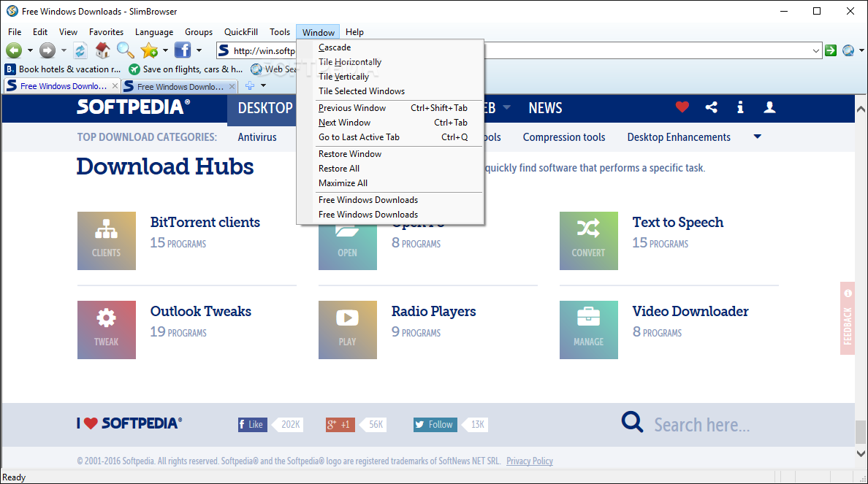Open the CONVERT Text to Speech tile
The width and height of the screenshot is (868, 484).
588,241
